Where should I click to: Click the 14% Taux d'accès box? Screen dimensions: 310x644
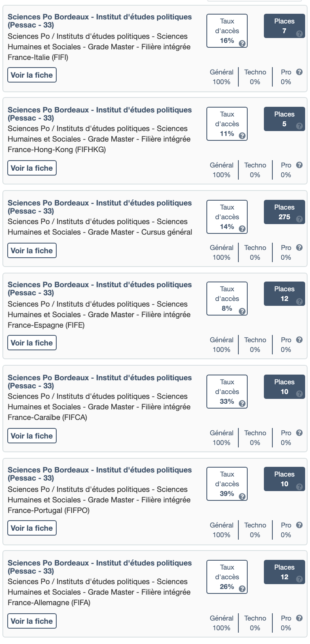point(227,217)
